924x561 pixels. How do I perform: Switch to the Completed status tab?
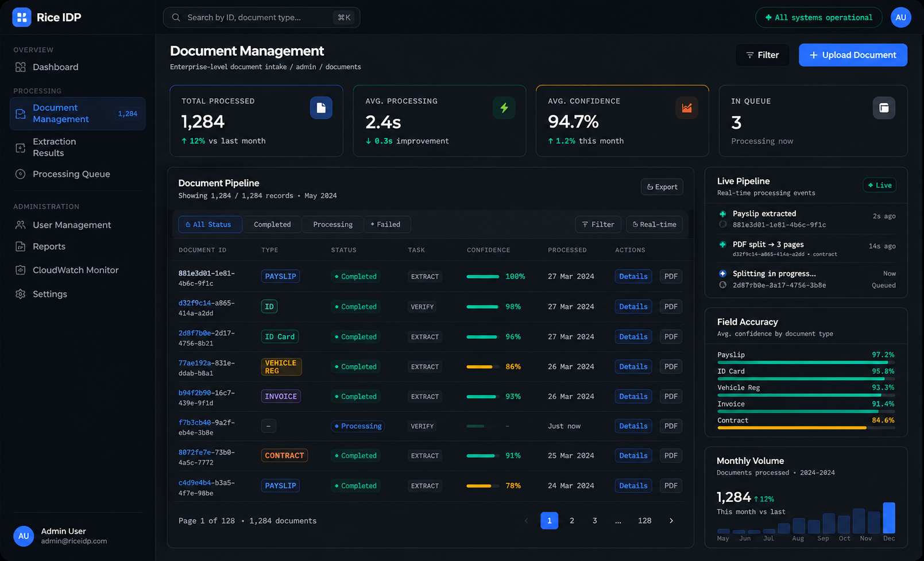[272, 225]
